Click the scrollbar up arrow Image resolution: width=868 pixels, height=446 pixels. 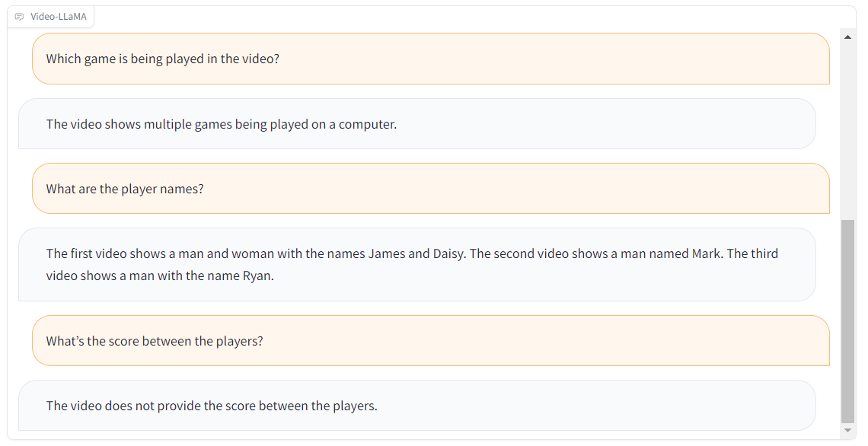[x=847, y=37]
